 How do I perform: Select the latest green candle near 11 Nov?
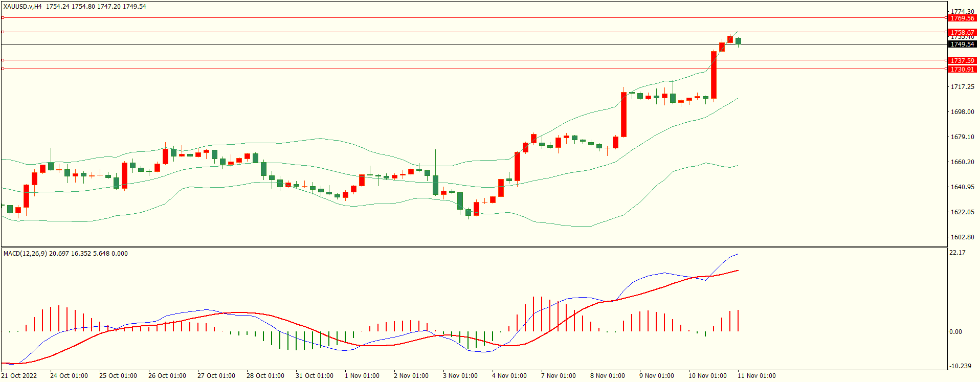click(x=738, y=41)
